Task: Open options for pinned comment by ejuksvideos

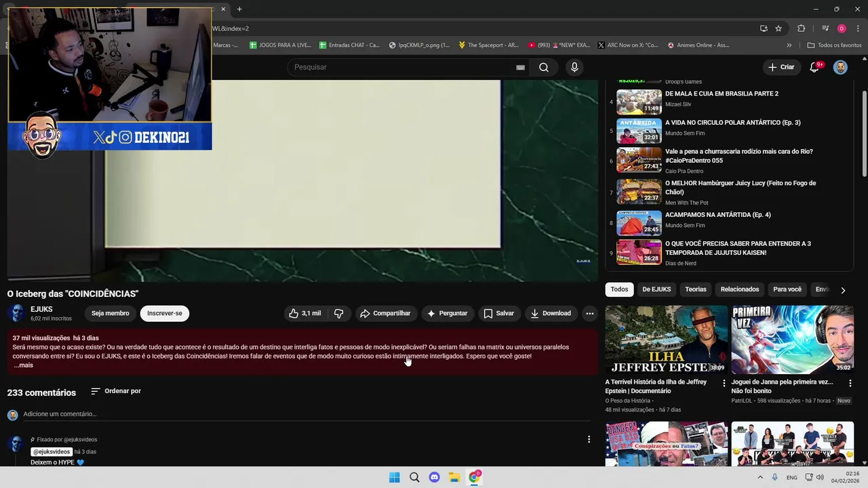Action: click(x=589, y=439)
